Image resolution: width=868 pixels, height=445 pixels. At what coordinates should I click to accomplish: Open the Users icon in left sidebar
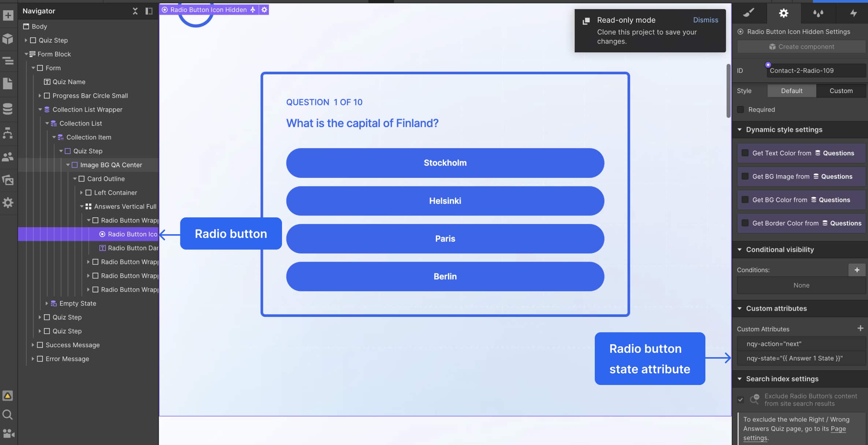(8, 157)
